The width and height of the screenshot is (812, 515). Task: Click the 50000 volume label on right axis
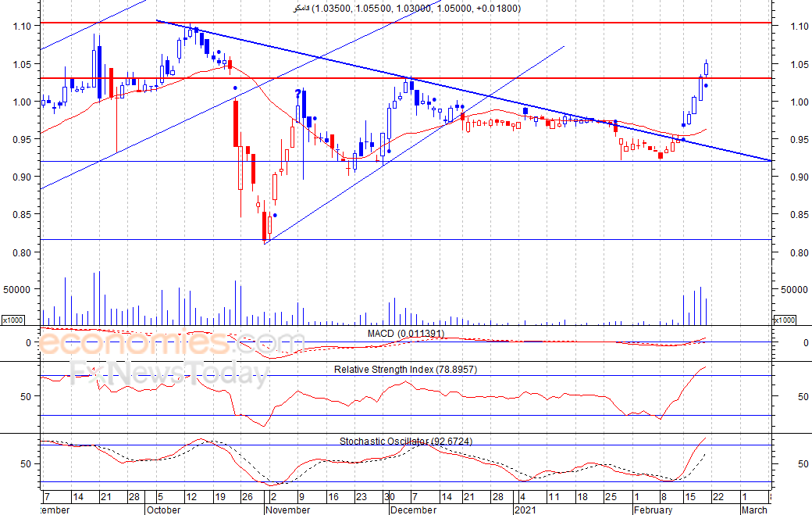point(793,289)
